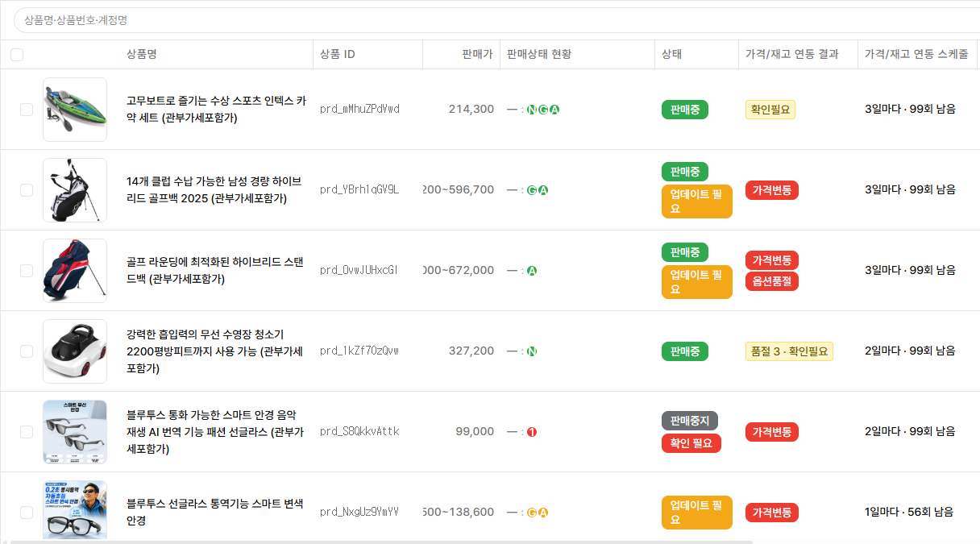This screenshot has width=980, height=544.
Task: Open the 블루투스 통화 가능한 스마트 안경 name
Action: 215,432
